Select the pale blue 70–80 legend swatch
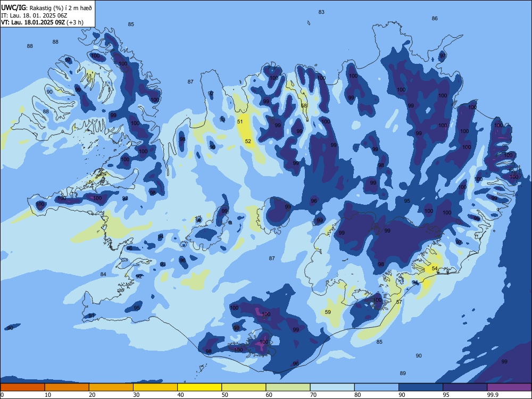The height and width of the screenshot is (399, 532). [x=332, y=387]
